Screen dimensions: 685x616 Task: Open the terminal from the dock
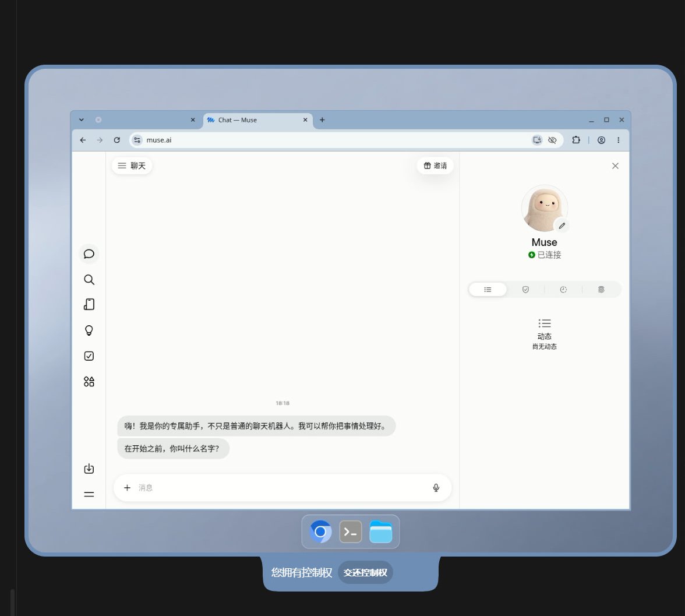[x=351, y=531]
